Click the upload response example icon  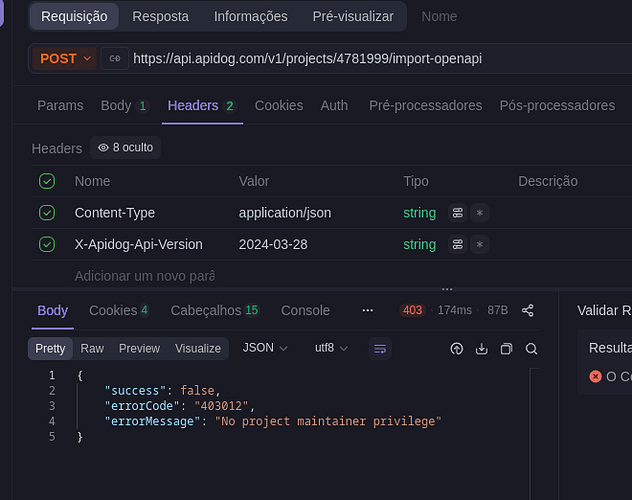coord(457,349)
